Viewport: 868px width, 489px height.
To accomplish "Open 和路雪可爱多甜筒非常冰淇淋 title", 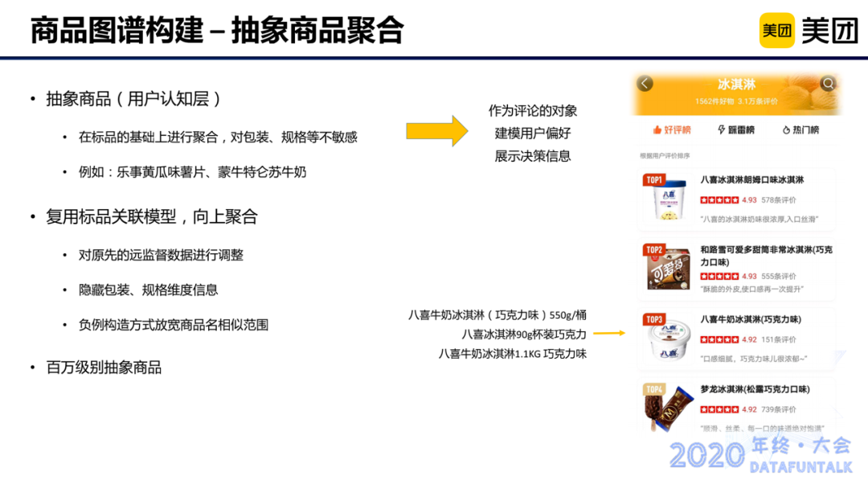I will [766, 255].
